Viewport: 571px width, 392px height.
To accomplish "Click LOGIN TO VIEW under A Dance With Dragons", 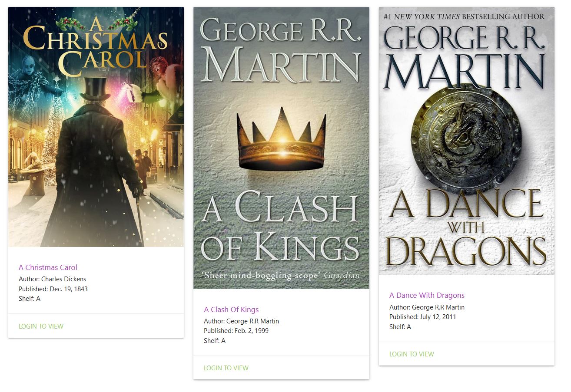I will pyautogui.click(x=412, y=354).
